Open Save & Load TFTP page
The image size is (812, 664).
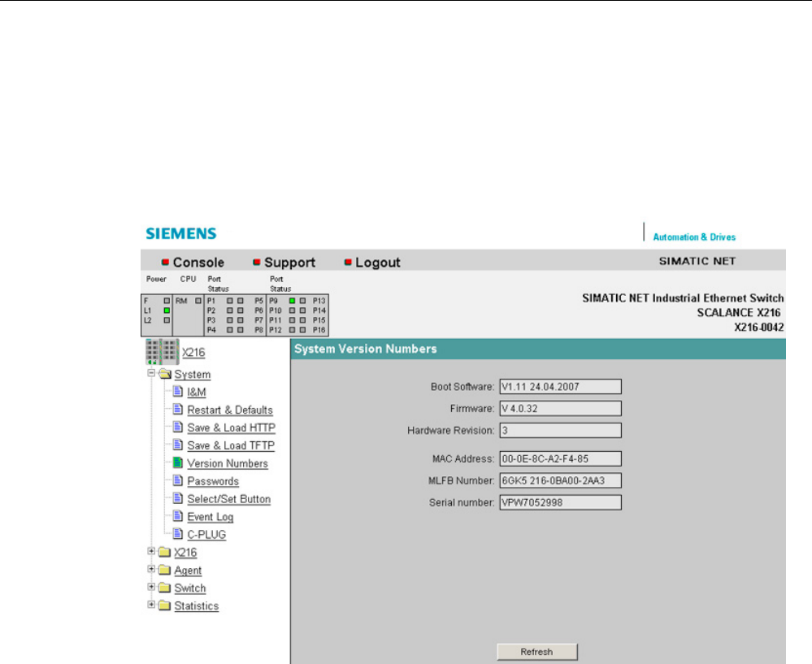[231, 445]
